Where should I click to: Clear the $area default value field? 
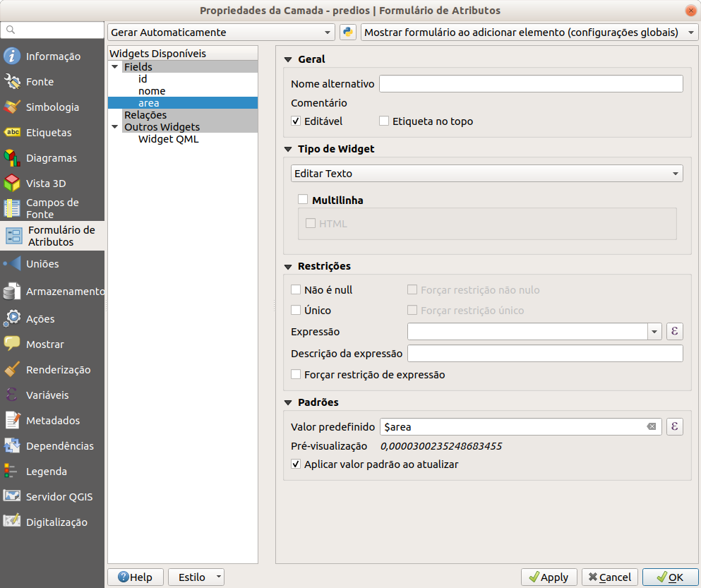point(652,427)
